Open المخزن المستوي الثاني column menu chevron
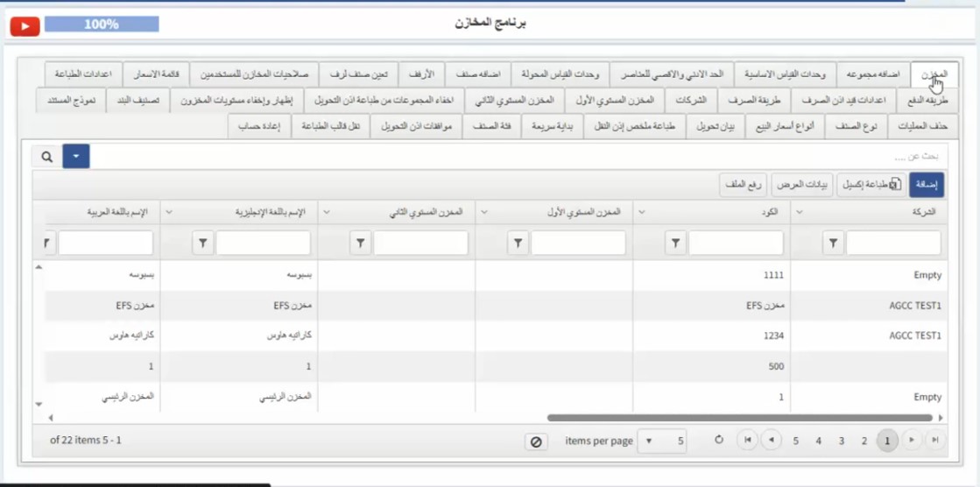Screen dimensions: 980x487 tap(327, 213)
